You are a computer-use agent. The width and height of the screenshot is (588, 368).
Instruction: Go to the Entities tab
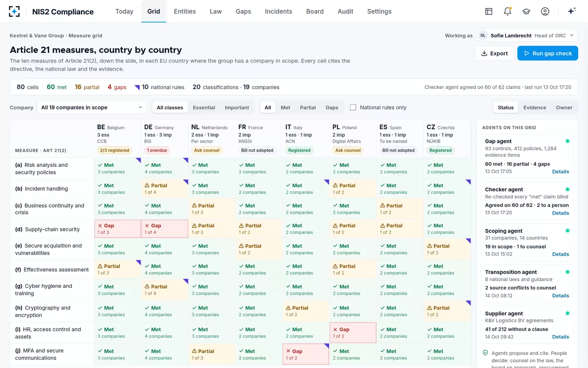tap(185, 11)
